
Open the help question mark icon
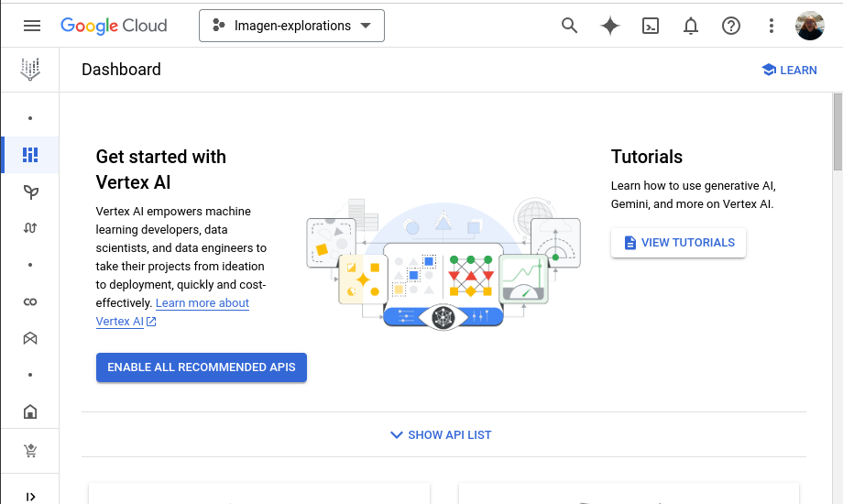point(731,26)
